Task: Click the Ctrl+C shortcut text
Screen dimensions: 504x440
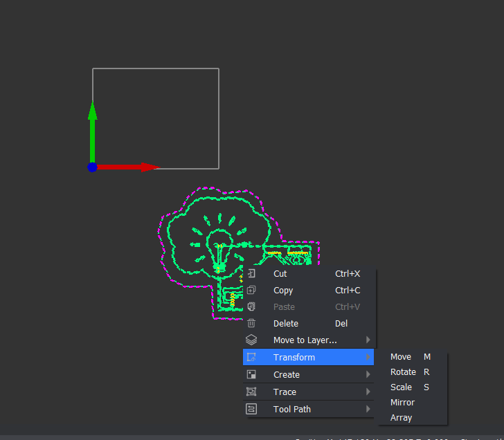Action: [348, 291]
